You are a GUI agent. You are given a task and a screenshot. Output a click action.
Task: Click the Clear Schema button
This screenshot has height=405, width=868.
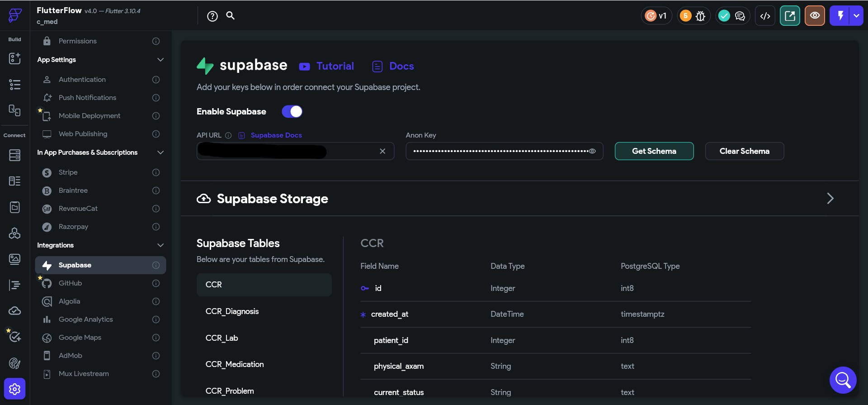tap(744, 151)
